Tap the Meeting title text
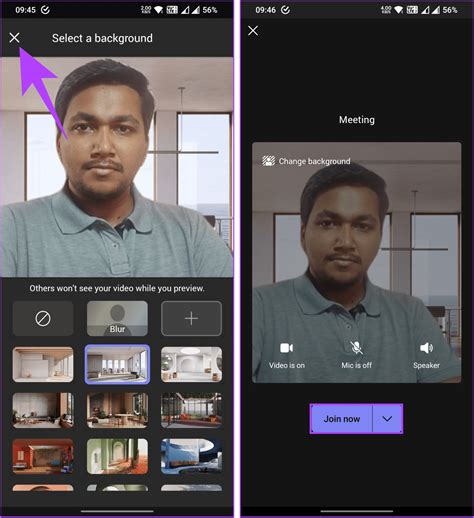 click(x=357, y=120)
